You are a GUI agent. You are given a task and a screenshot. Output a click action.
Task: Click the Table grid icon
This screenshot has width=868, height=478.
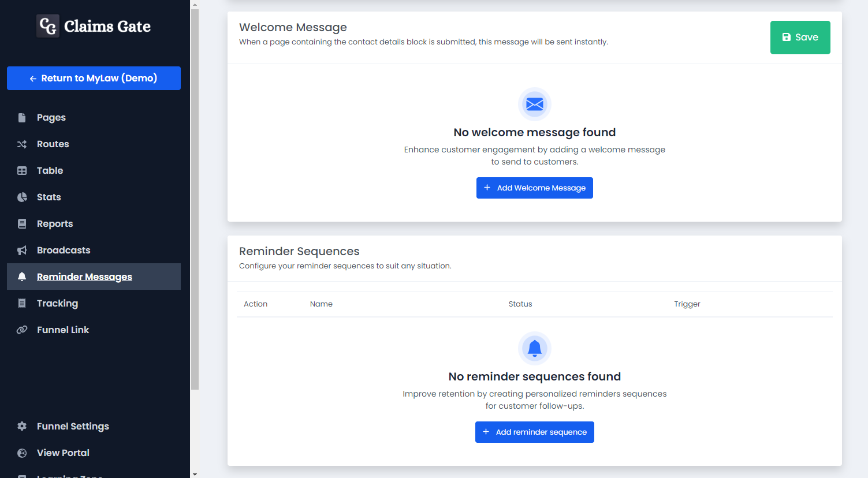[22, 171]
